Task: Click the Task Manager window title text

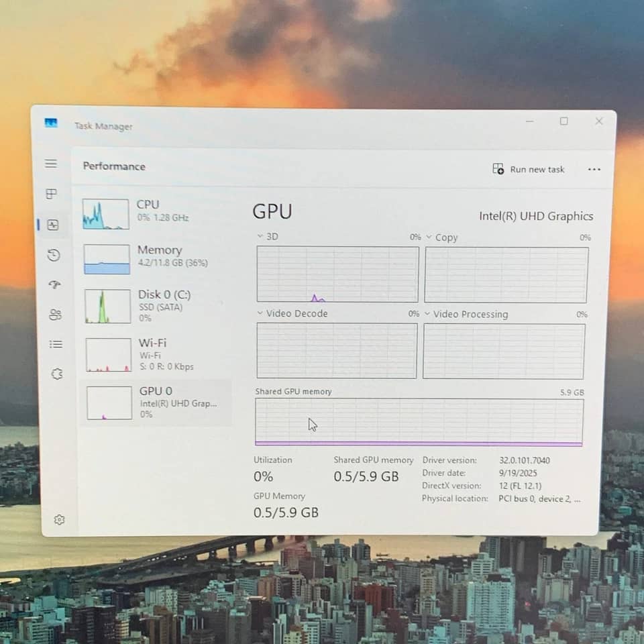Action: 103,126
